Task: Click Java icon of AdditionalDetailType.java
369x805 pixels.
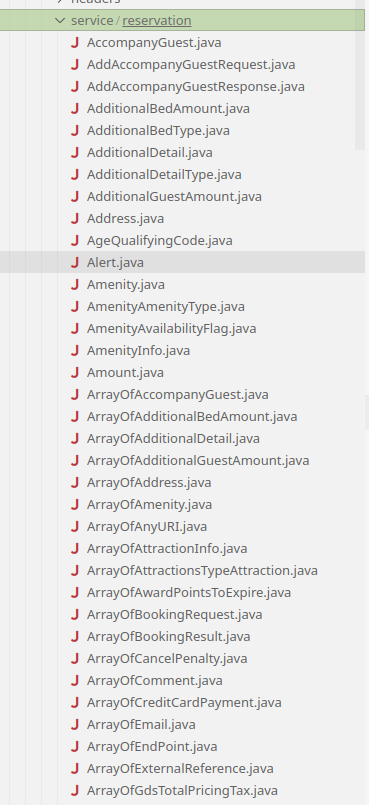Action: [x=75, y=175]
